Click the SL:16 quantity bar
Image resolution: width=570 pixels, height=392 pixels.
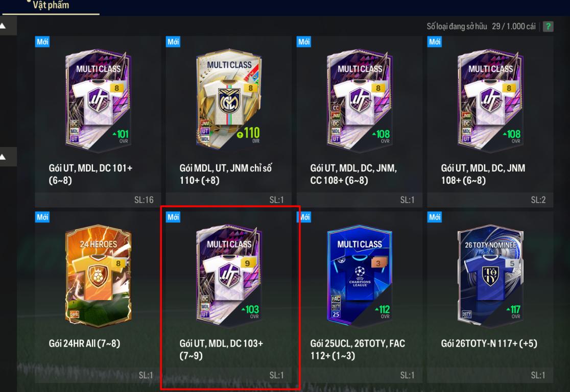pos(98,200)
